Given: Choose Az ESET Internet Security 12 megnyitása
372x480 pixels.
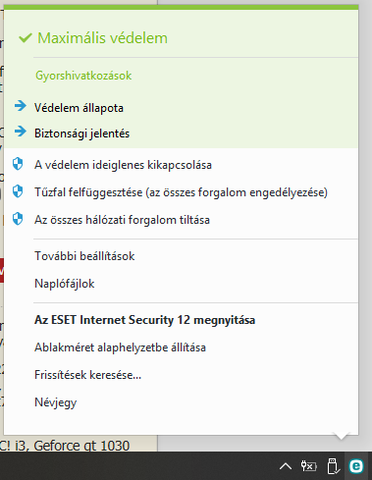Looking at the screenshot, I should pos(145,320).
